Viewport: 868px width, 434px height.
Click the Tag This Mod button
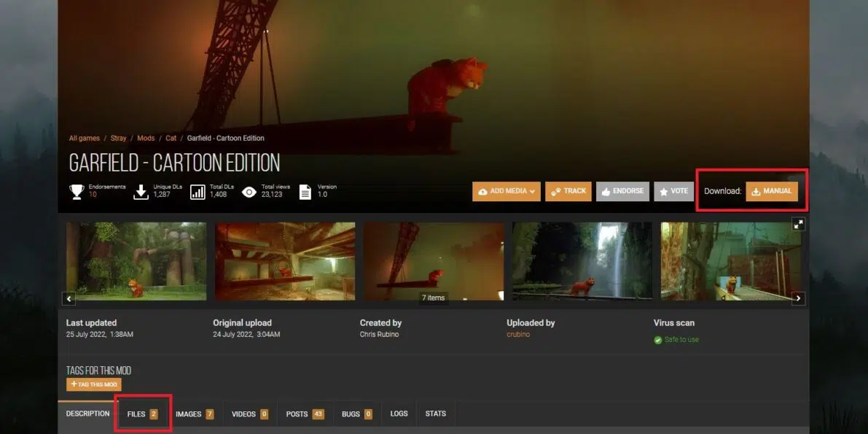point(93,384)
